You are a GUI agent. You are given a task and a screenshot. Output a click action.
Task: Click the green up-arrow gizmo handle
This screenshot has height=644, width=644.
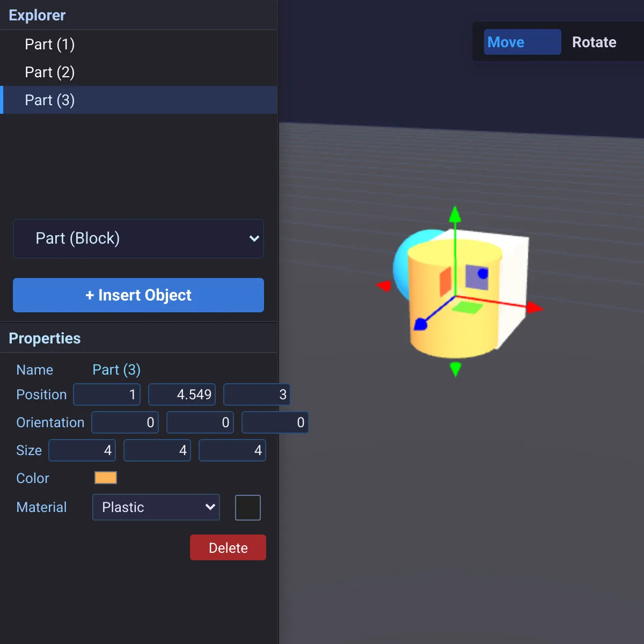[x=455, y=214]
